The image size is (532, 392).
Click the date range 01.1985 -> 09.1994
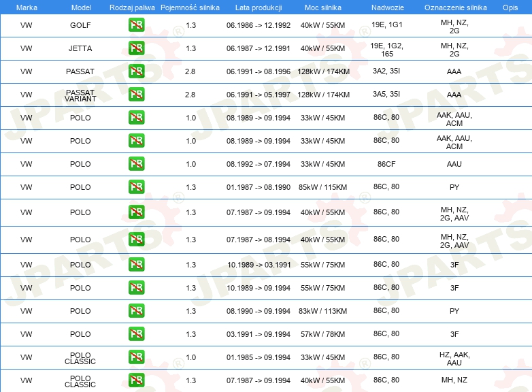tap(259, 357)
